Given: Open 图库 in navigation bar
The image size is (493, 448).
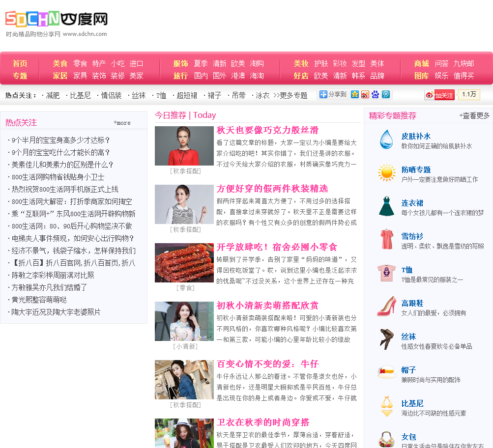Looking at the screenshot, I should (x=421, y=76).
